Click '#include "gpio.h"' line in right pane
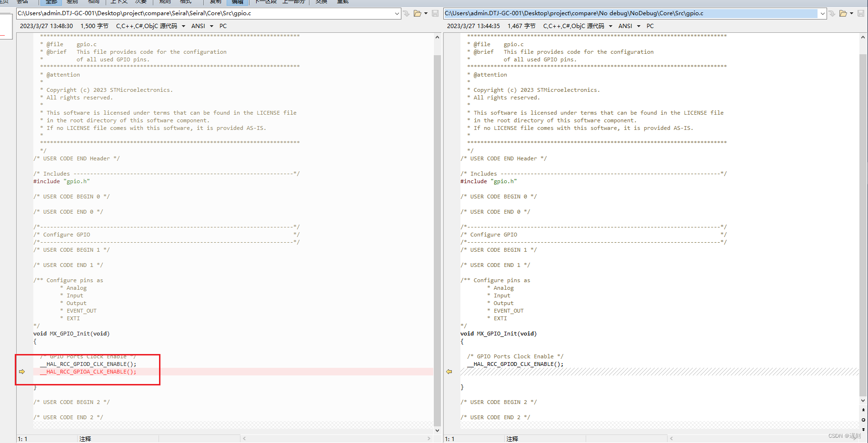Image resolution: width=868 pixels, height=443 pixels. coord(489,181)
